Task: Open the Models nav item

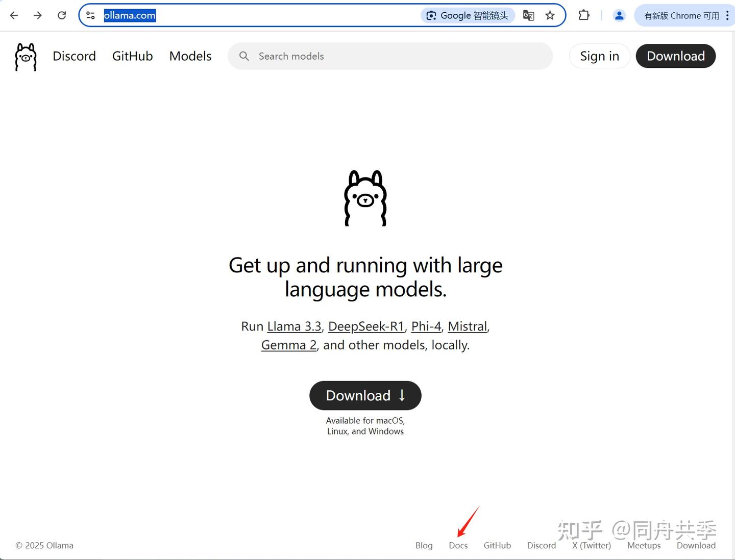Action: tap(190, 56)
